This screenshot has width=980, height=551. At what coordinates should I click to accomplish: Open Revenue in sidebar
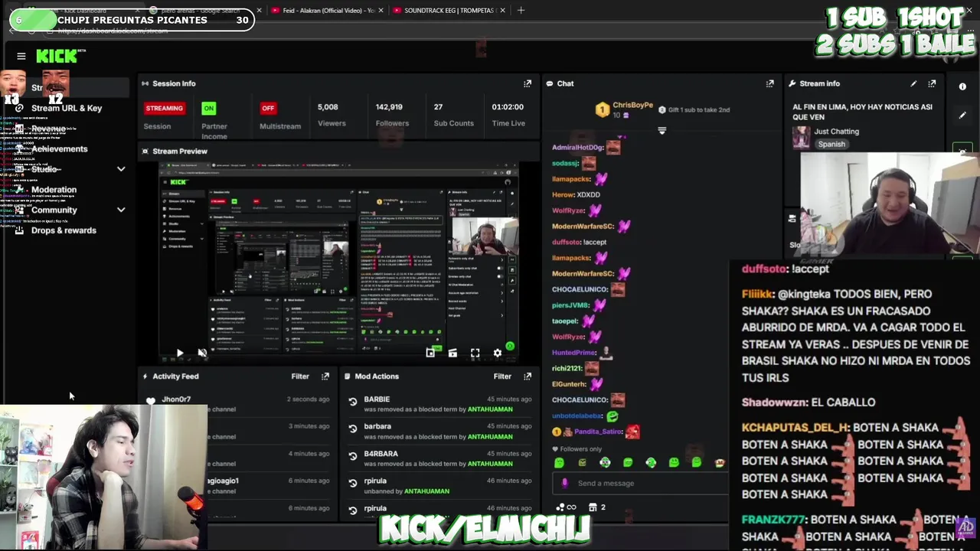coord(48,129)
